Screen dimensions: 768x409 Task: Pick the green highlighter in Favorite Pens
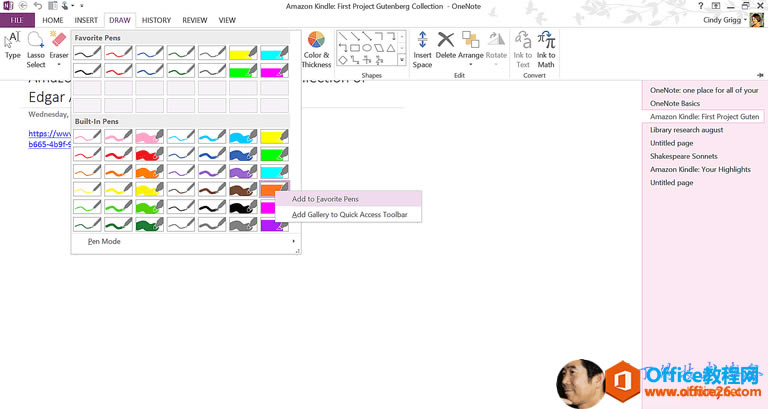243,71
